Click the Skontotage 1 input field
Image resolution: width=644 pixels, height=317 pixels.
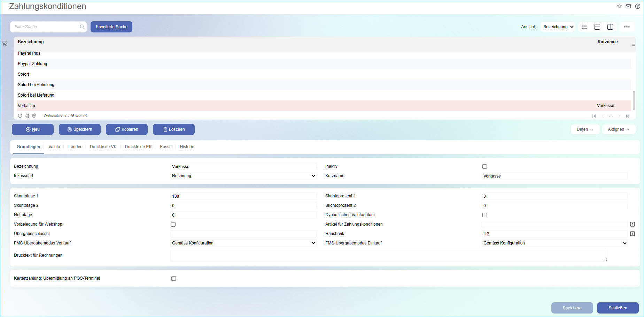click(x=243, y=196)
